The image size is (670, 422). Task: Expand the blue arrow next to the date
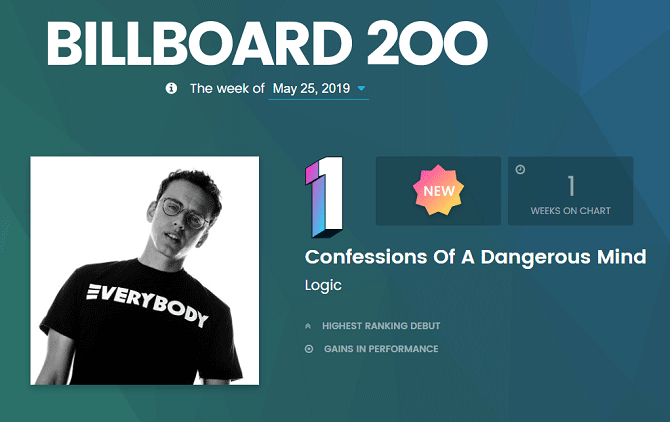(x=362, y=88)
